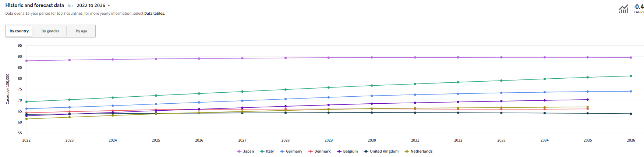Click the -0.4 CAGR value
644x157 pixels.
[x=638, y=7]
